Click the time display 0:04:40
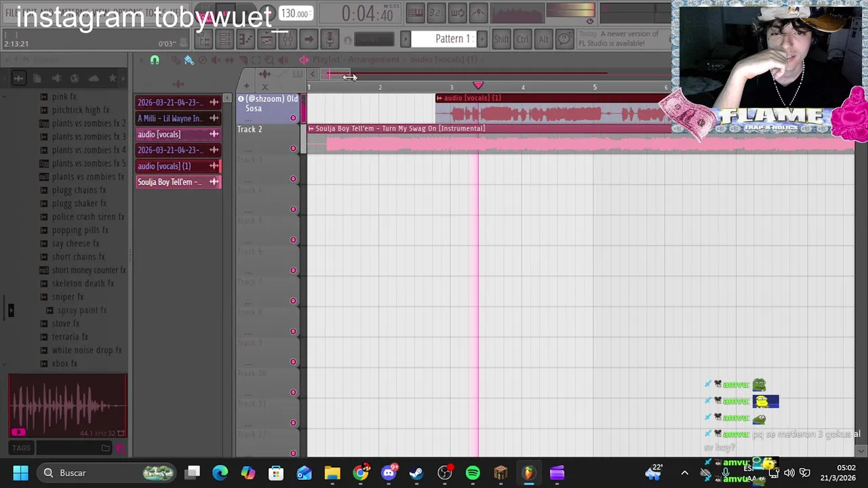 (367, 14)
